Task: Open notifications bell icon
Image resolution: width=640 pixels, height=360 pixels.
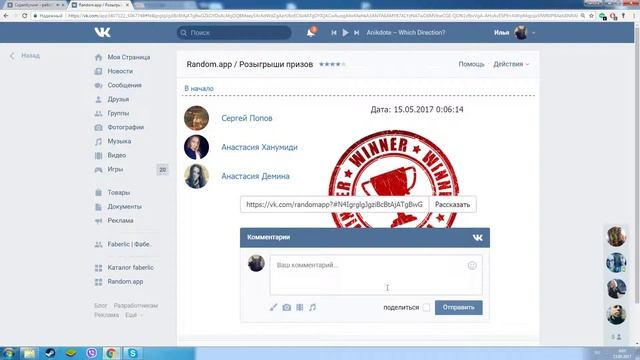Action: click(x=311, y=32)
